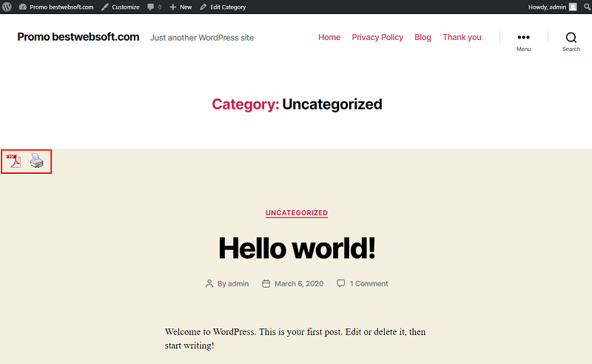Open the three-dot Menu toggle
Image resolution: width=592 pixels, height=364 pixels.
(x=524, y=41)
